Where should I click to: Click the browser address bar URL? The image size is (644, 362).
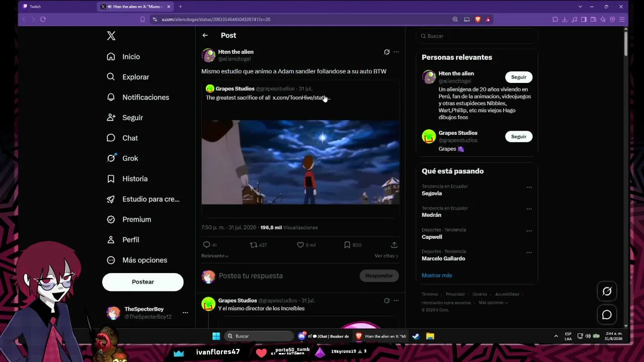tap(216, 19)
